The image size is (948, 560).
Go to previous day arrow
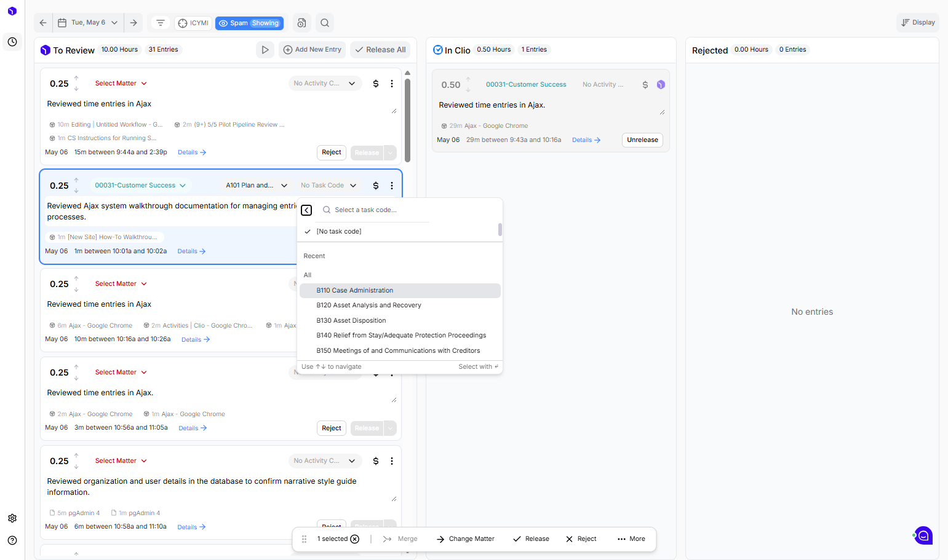[43, 23]
